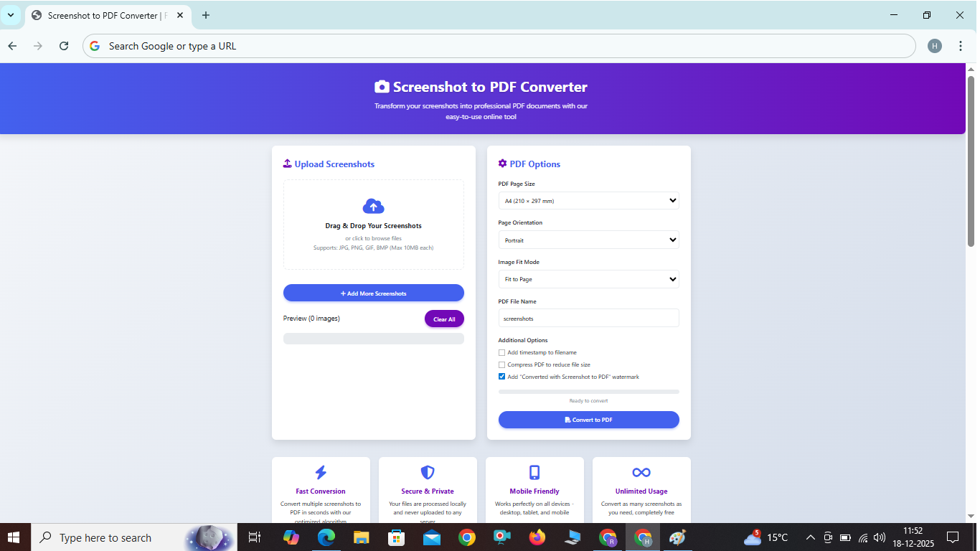Viewport: 980px width, 551px height.
Task: Click the Mobile Friendly phone icon
Action: tap(534, 472)
